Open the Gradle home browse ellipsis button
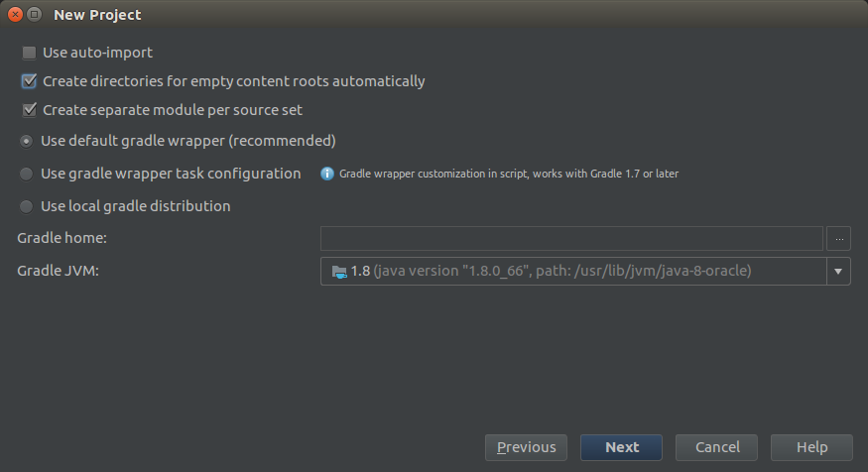868x472 pixels. point(838,239)
